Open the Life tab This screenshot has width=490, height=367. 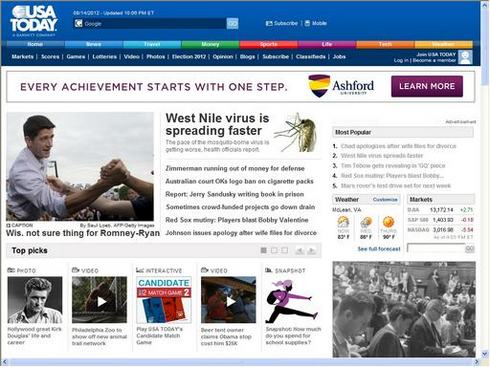point(327,44)
